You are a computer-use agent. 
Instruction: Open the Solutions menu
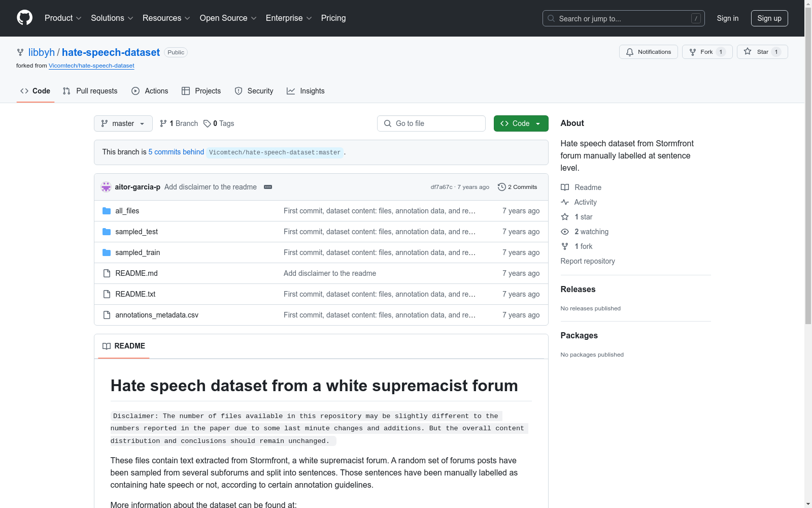click(112, 18)
